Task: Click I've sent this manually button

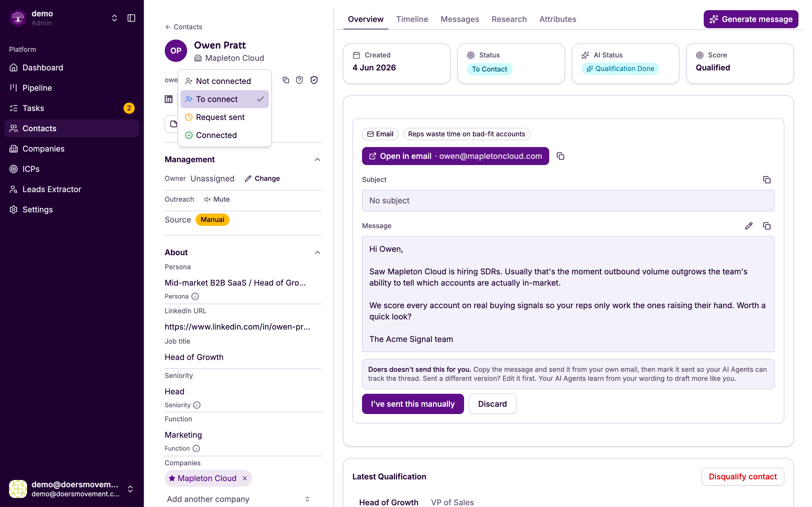Action: (x=413, y=404)
